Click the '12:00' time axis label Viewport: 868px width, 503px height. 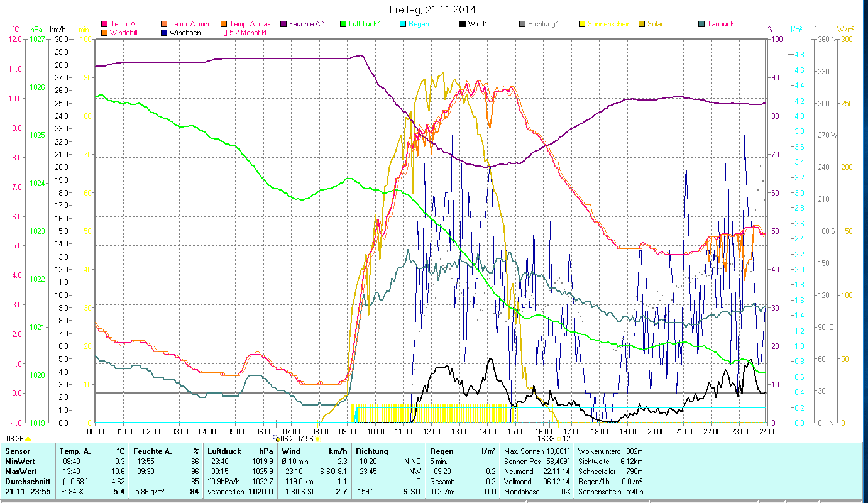pyautogui.click(x=431, y=431)
